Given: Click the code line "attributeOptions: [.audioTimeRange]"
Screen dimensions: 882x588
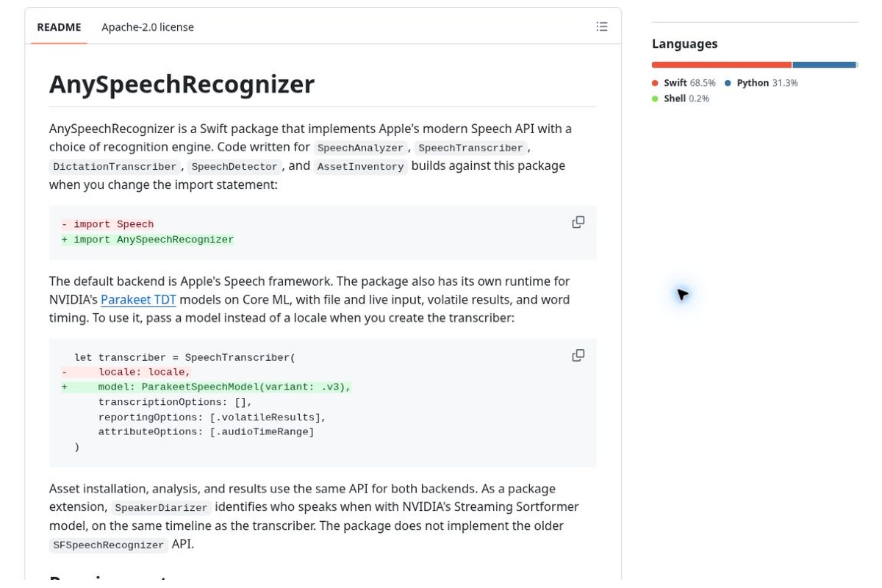Looking at the screenshot, I should (206, 432).
